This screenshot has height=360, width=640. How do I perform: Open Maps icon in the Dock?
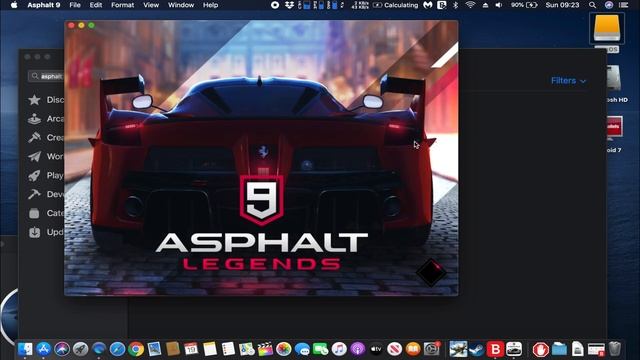(x=247, y=349)
